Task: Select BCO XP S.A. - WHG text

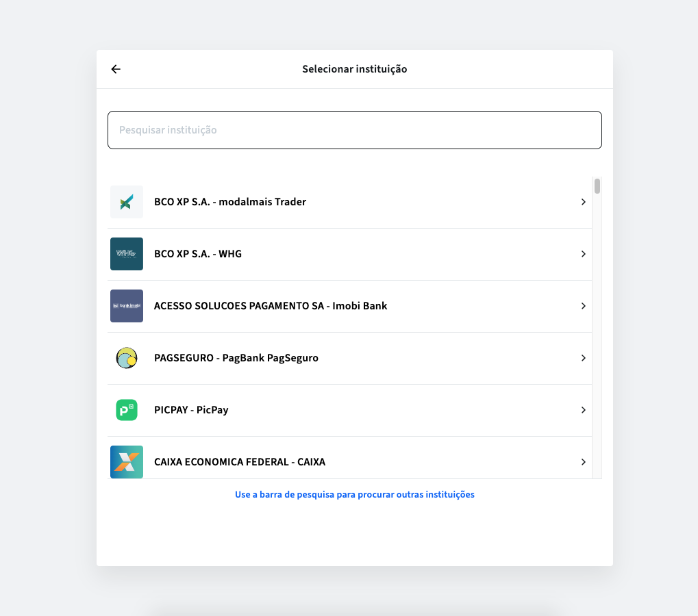Action: click(x=198, y=254)
